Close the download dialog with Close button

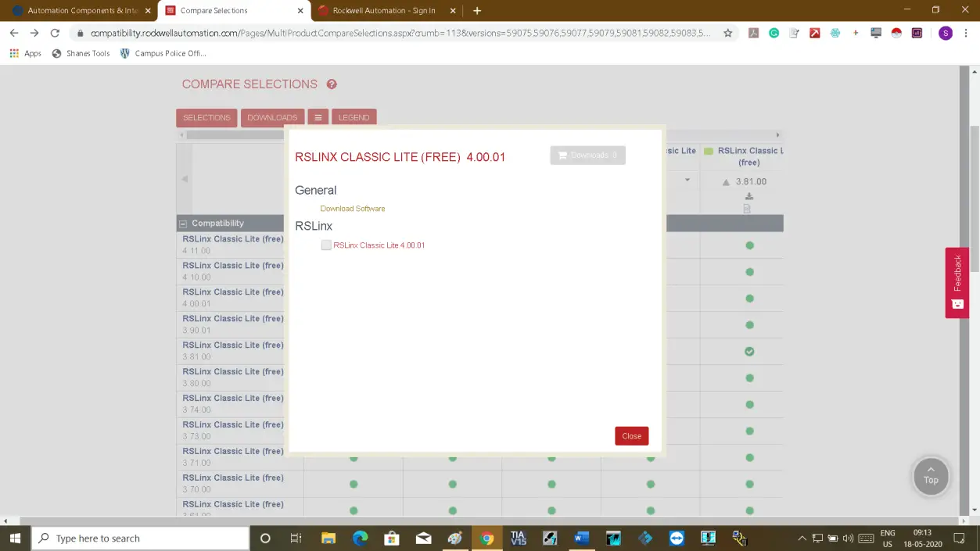pyautogui.click(x=631, y=436)
